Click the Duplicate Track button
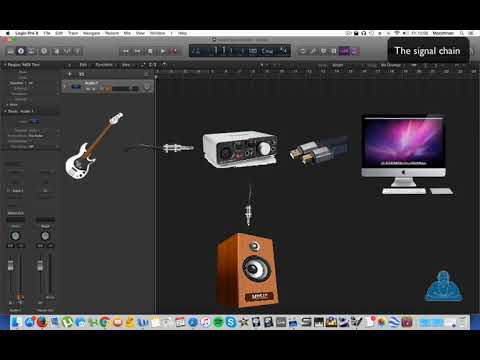Image resolution: width=480 pixels, height=360 pixels. (82, 74)
